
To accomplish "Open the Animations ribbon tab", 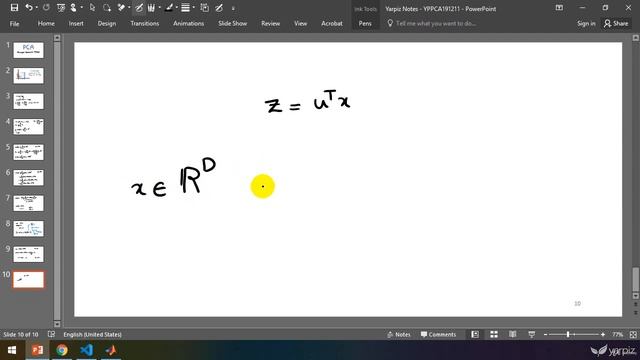I will click(x=188, y=24).
